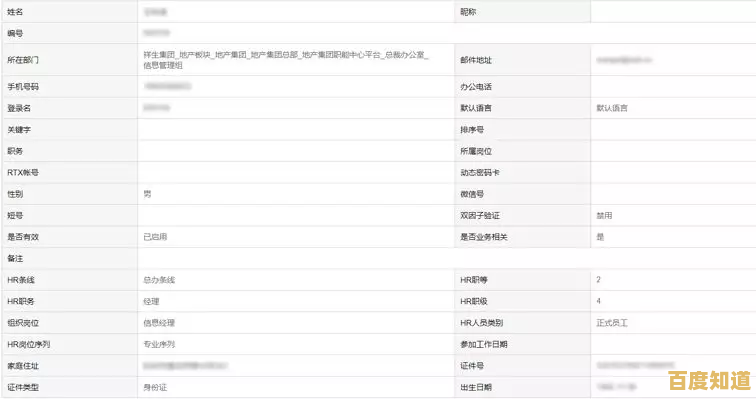Click the gender value 男
756x399 pixels.
147,194
